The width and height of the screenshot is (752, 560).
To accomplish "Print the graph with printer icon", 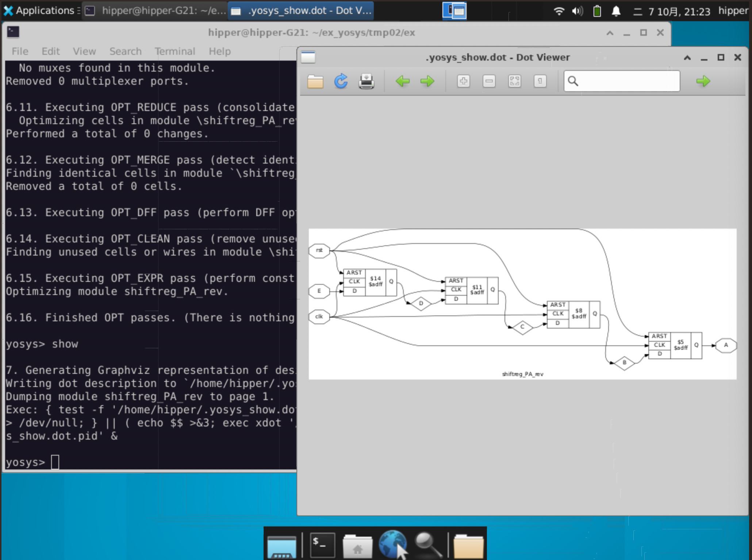I will click(366, 81).
